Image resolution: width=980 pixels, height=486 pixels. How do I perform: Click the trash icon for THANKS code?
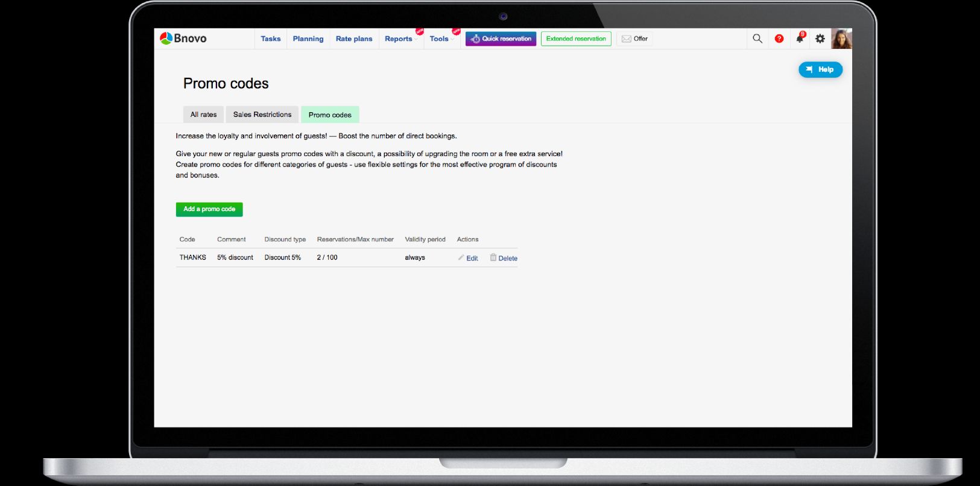(493, 257)
